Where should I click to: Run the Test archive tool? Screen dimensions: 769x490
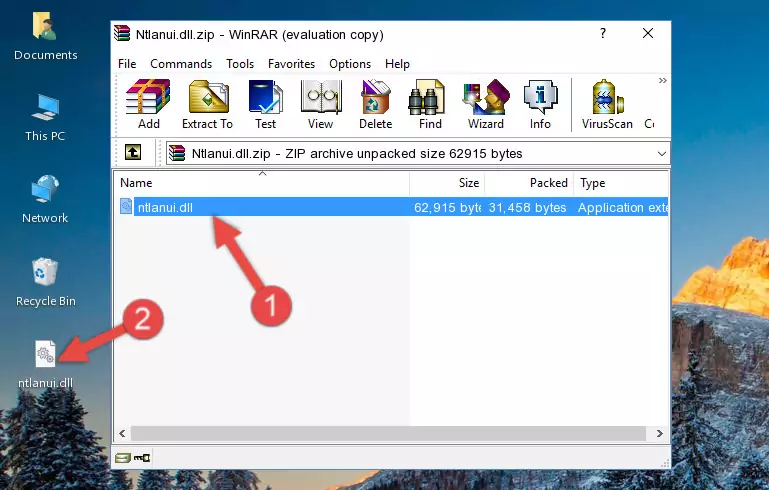coord(265,104)
